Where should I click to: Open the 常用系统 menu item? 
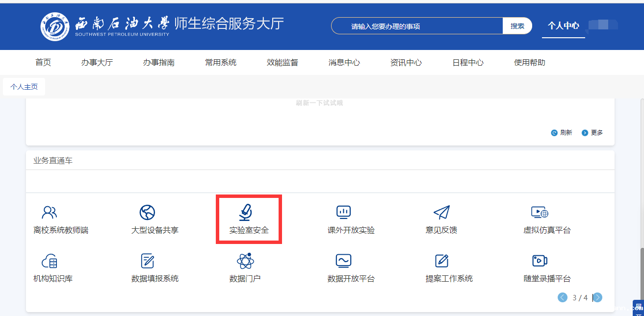221,62
